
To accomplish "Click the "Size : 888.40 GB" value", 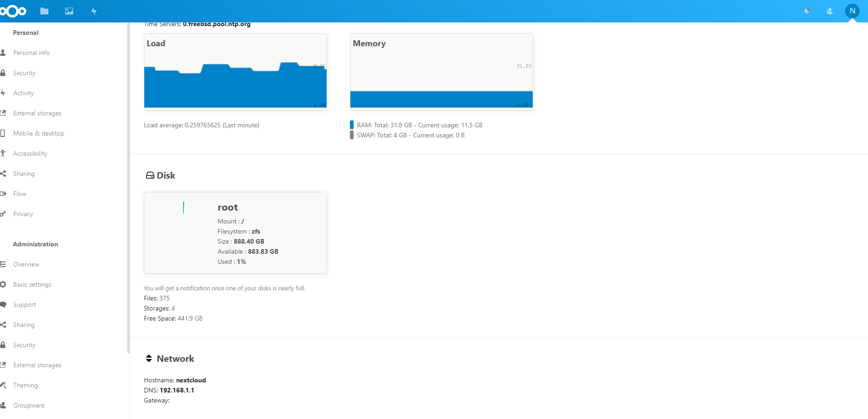I will coord(241,241).
